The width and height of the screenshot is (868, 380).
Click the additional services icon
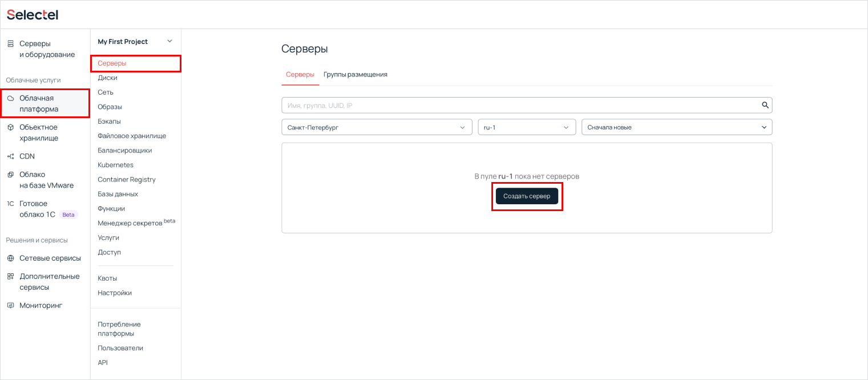tap(10, 276)
